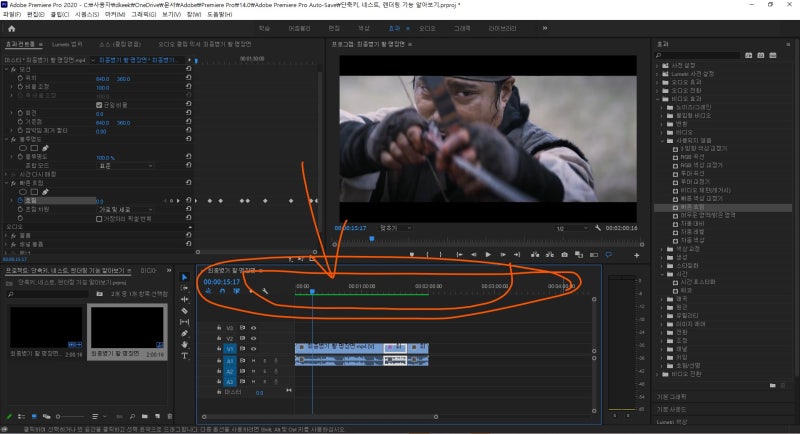
Task: Click Home icon at top left
Action: coord(12,29)
